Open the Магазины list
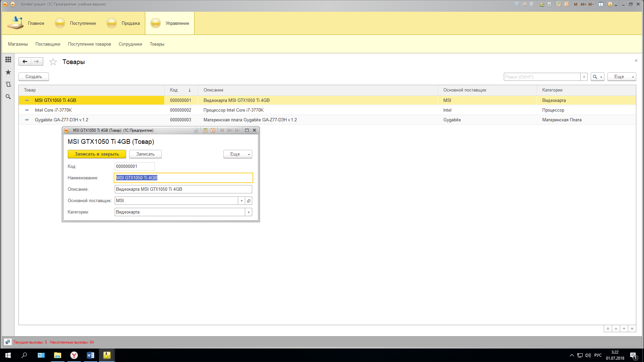 point(18,44)
